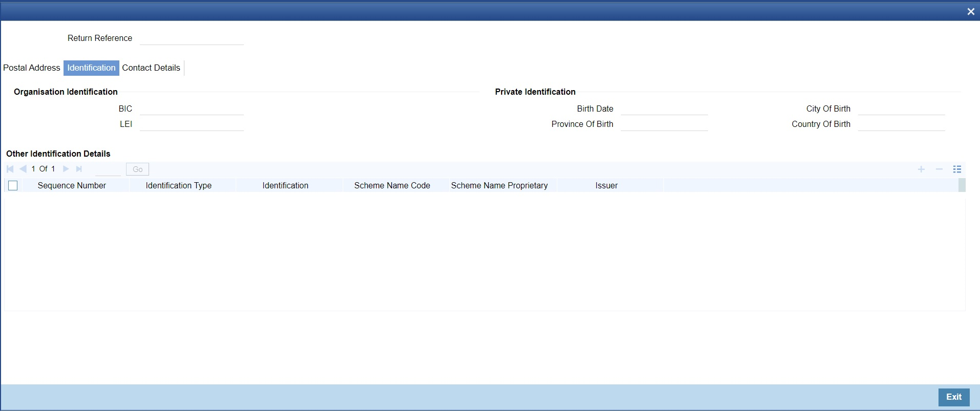Go to next page of identification records

tap(66, 169)
